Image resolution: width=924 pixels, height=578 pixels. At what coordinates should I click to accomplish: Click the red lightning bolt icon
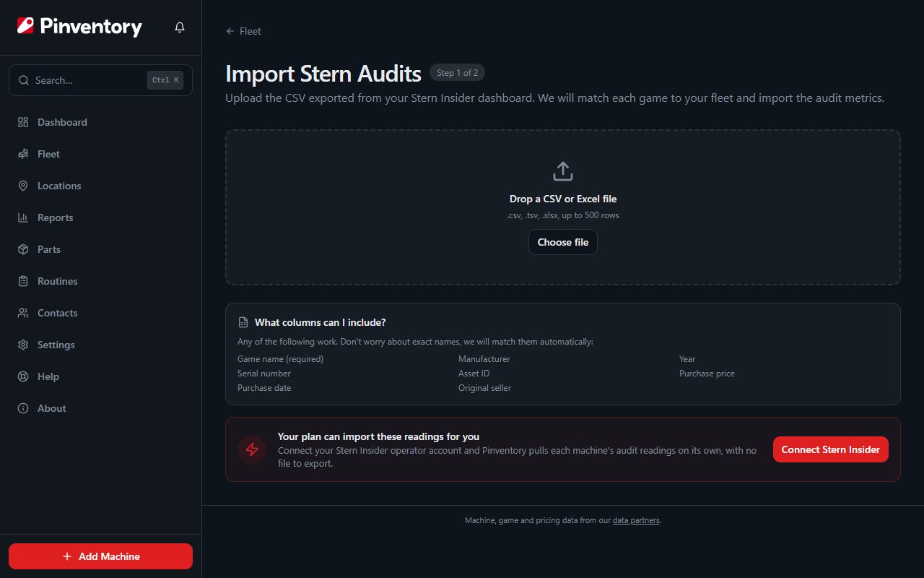tap(252, 449)
